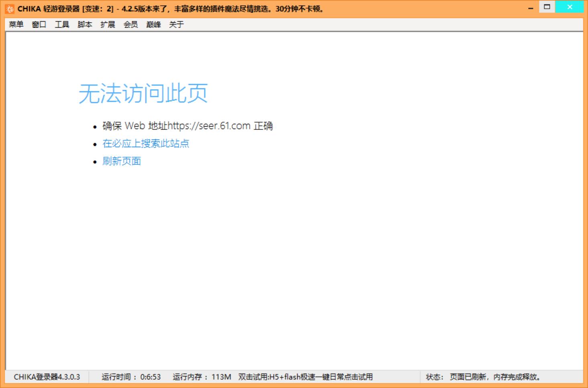The width and height of the screenshot is (588, 388).
Task: Click the 运行内存 113M status entry
Action: (x=202, y=377)
